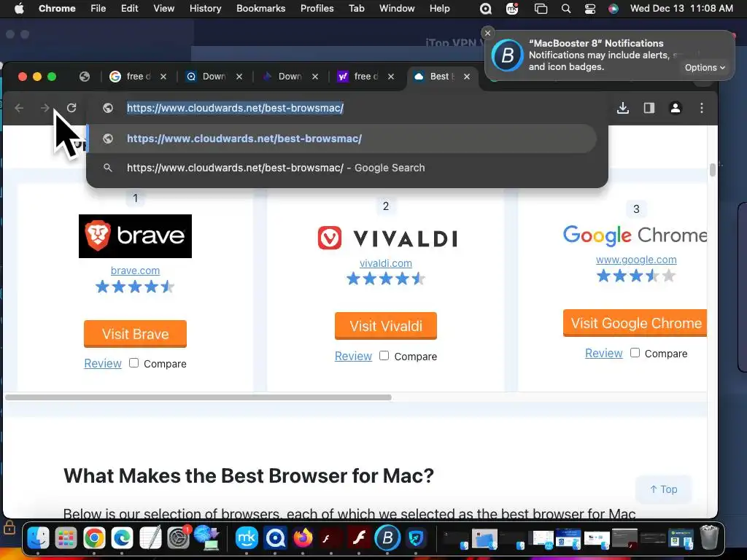Close the 'Best' cloudwards tab
Screen dimensions: 747x560
[x=467, y=77]
